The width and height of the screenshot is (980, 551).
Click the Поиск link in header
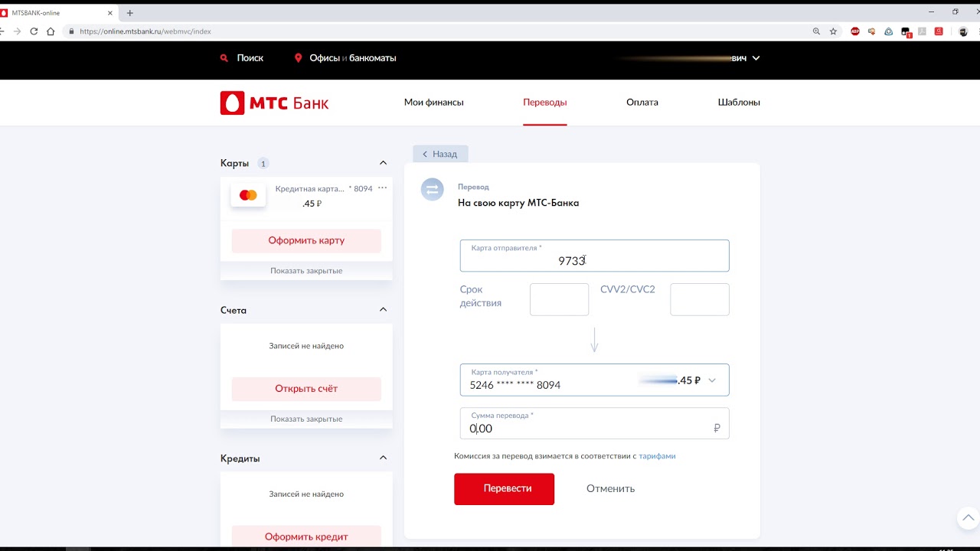[x=250, y=58]
